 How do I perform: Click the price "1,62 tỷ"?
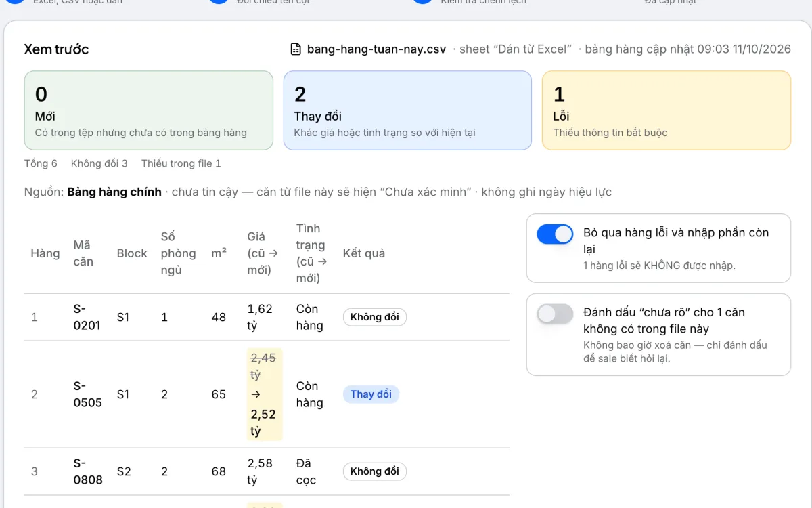260,317
